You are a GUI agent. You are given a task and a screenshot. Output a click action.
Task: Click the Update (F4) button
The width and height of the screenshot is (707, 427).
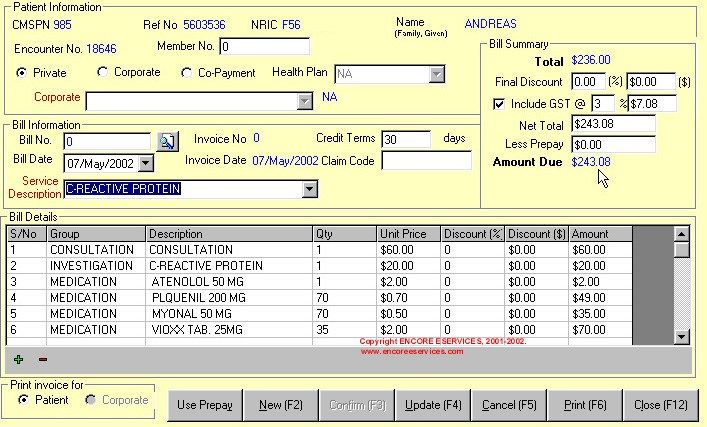click(x=432, y=406)
